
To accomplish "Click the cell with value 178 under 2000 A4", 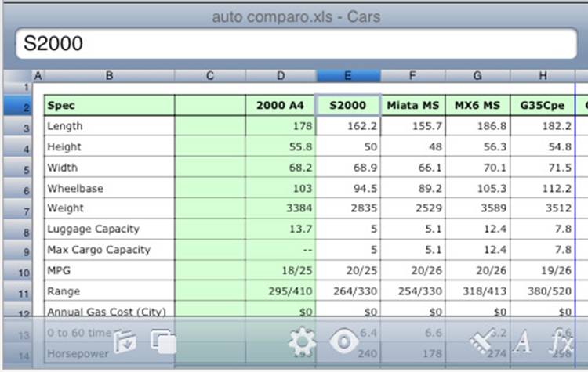I will (x=281, y=126).
